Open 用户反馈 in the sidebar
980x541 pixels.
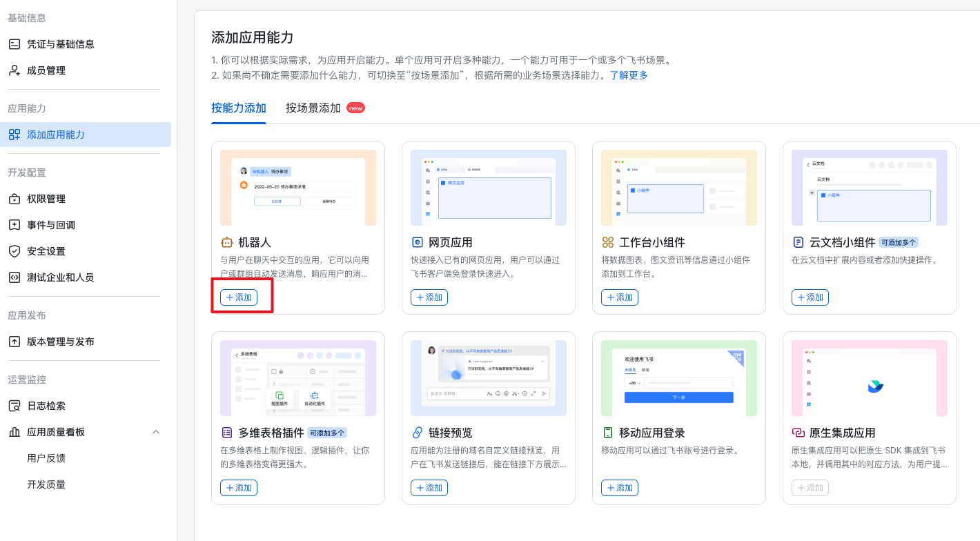click(x=46, y=458)
